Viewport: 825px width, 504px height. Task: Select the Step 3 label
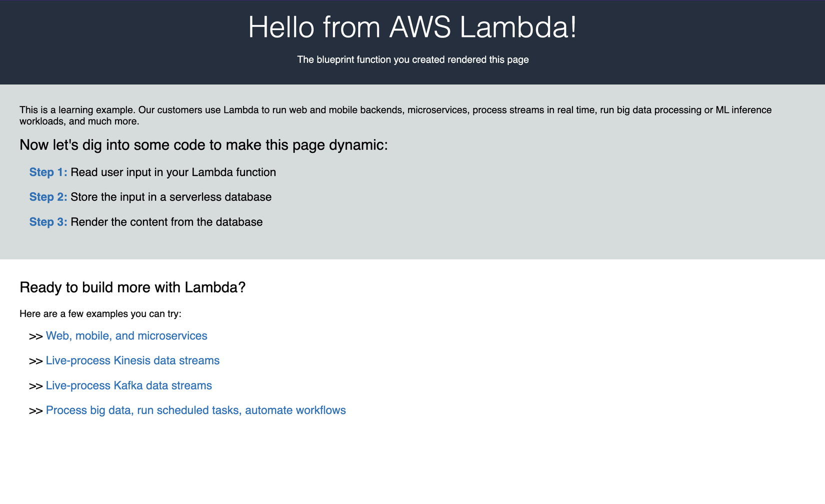click(48, 221)
